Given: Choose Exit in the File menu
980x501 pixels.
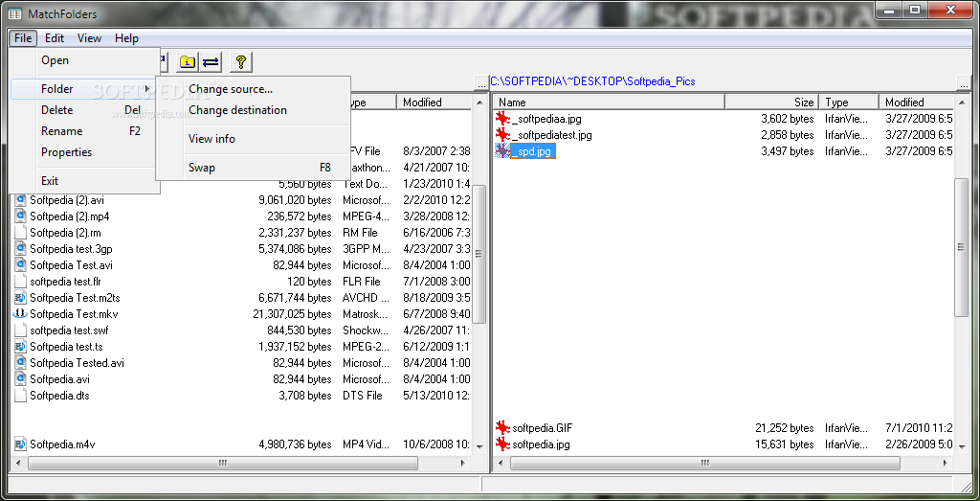Looking at the screenshot, I should [x=85, y=181].
